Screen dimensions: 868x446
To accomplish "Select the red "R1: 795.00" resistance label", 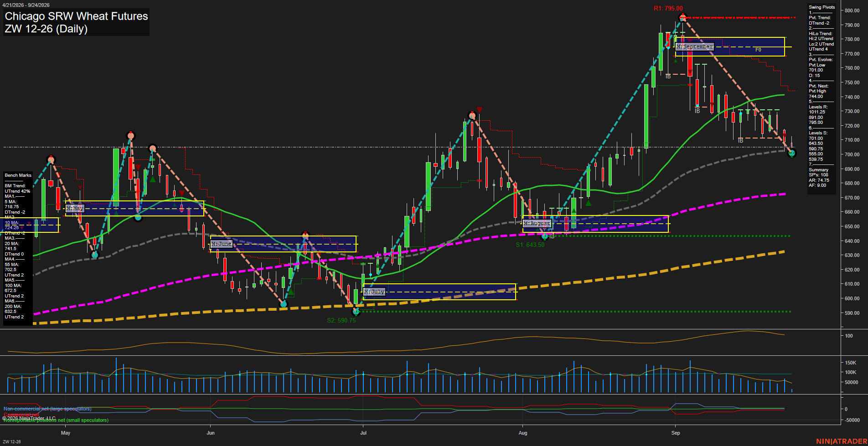I will point(668,8).
